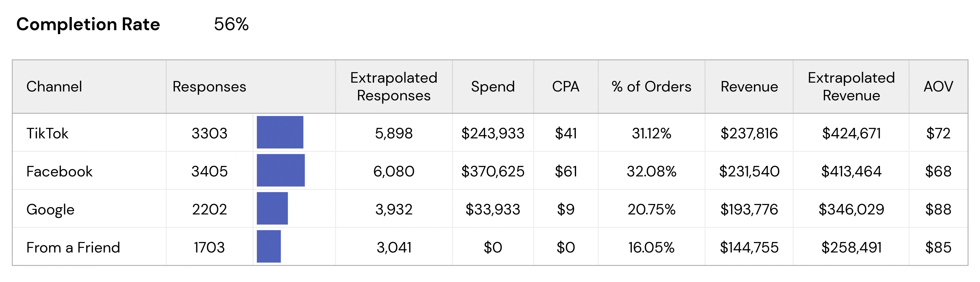Select the % of Orders header

(x=651, y=87)
